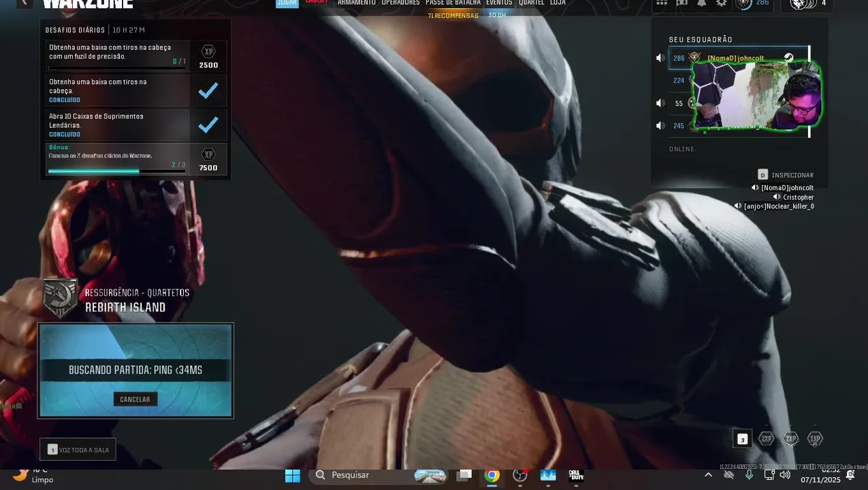Open the Photos app taskbar icon
The image size is (868, 490).
pos(548,476)
